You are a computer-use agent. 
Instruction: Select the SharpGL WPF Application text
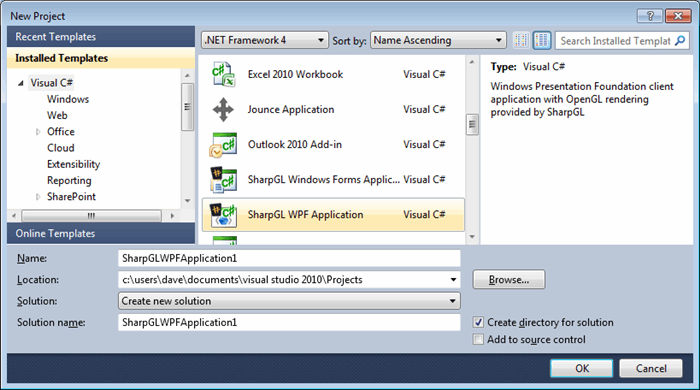coord(305,215)
